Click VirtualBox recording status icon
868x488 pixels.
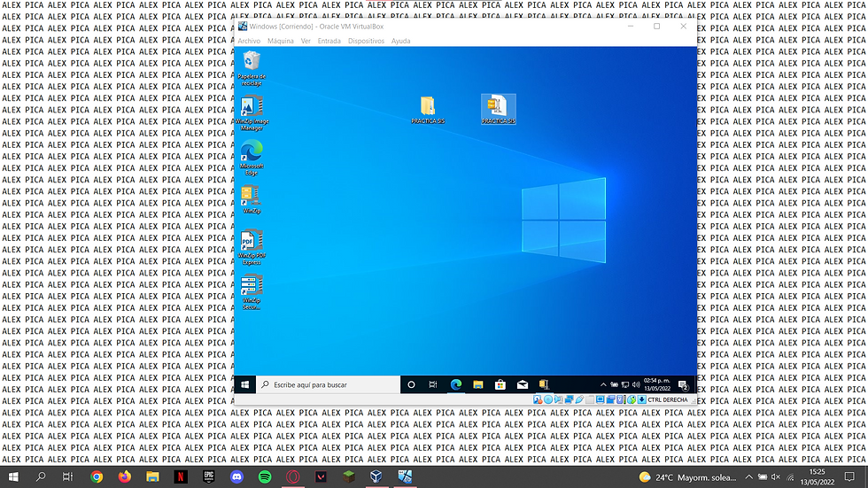[610, 399]
